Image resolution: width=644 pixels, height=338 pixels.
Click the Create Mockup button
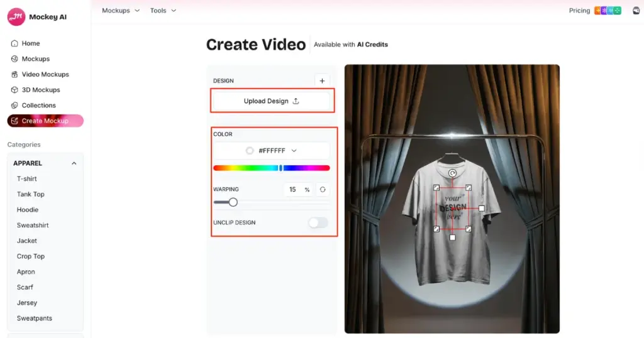45,121
